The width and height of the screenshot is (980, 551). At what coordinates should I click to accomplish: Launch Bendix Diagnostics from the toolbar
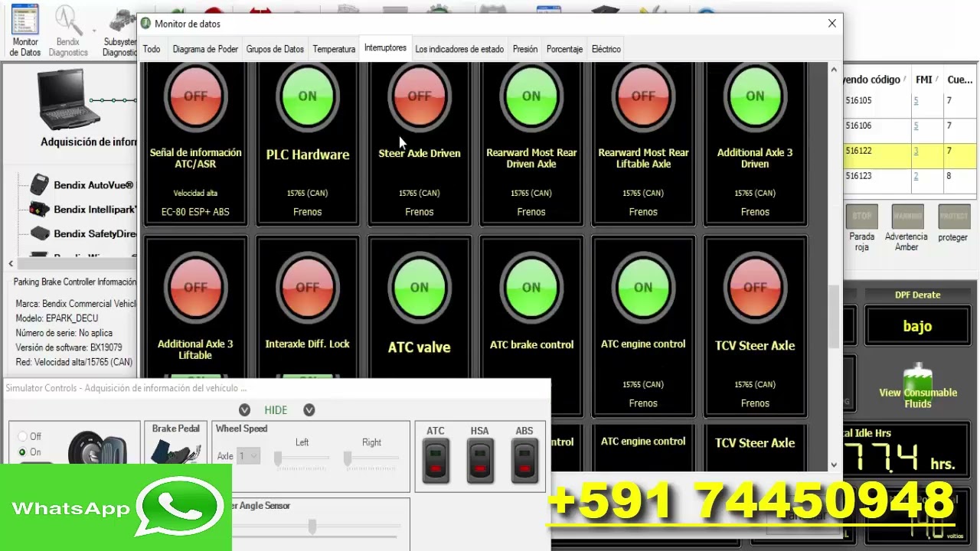(x=68, y=29)
